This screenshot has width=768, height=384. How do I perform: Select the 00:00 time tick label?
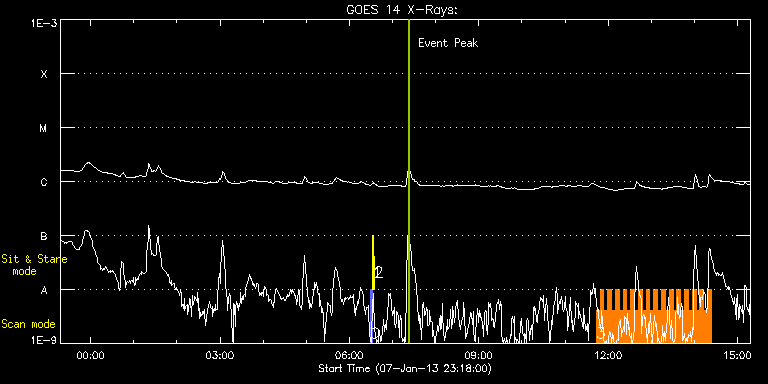point(91,355)
